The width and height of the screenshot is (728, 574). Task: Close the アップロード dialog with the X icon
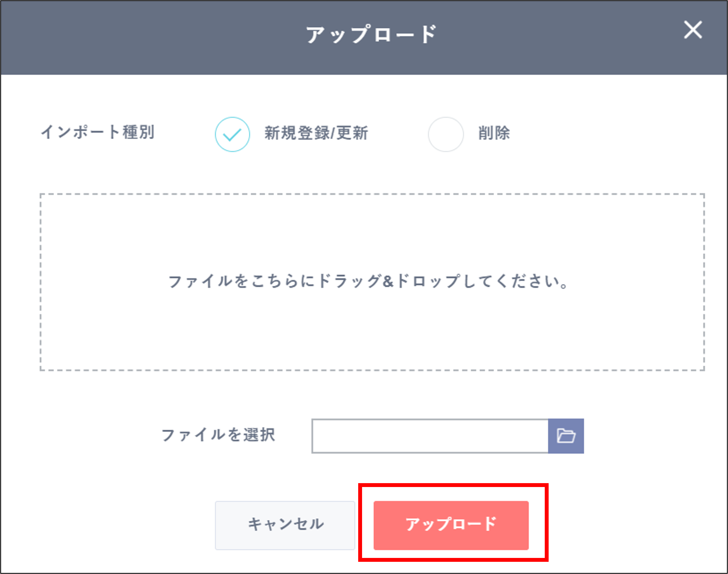click(x=693, y=30)
